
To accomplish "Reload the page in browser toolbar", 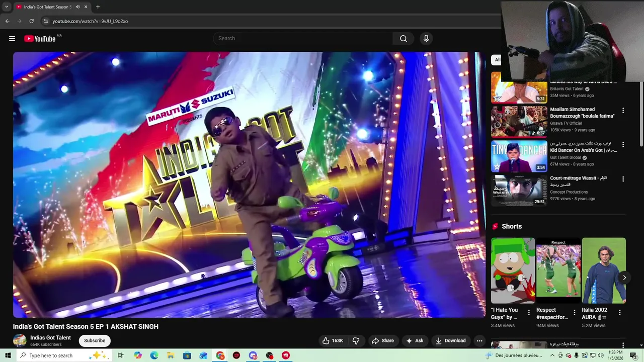I will coord(31,21).
